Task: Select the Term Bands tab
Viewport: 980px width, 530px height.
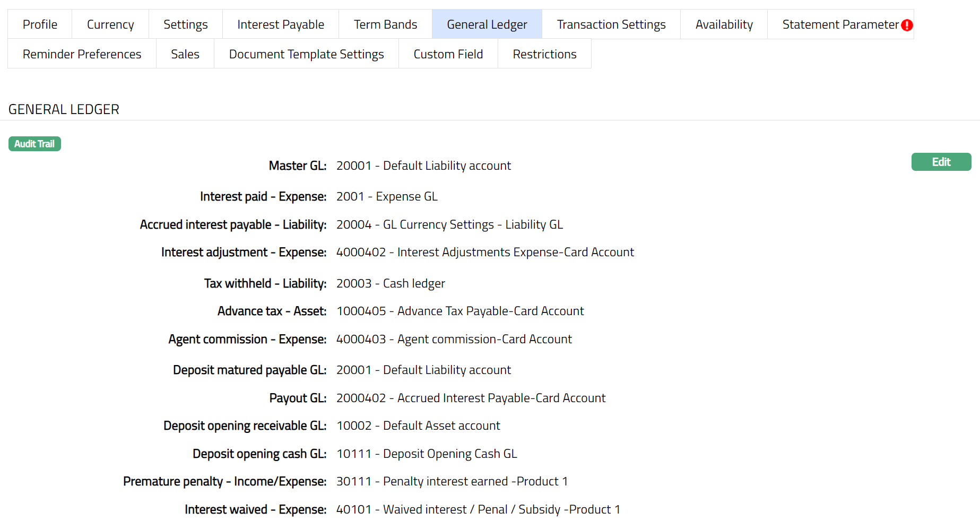Action: (385, 24)
